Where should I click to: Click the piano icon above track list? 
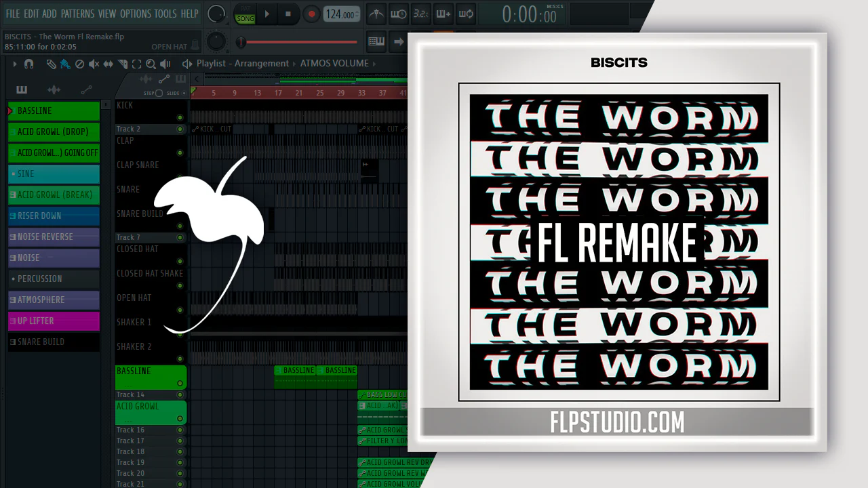point(181,80)
